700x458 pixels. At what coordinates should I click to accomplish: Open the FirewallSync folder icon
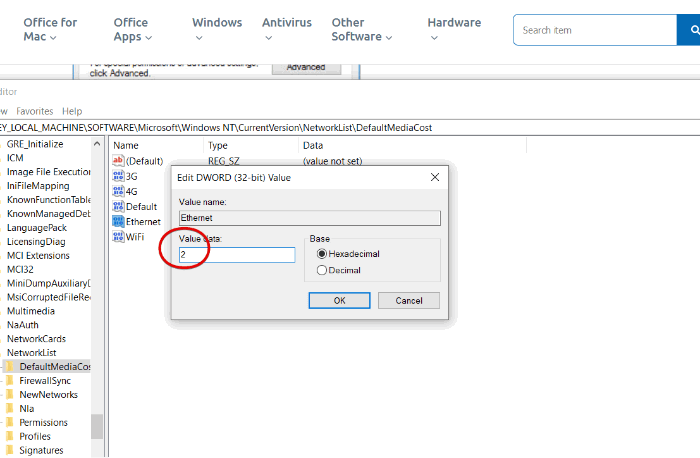[x=10, y=381]
